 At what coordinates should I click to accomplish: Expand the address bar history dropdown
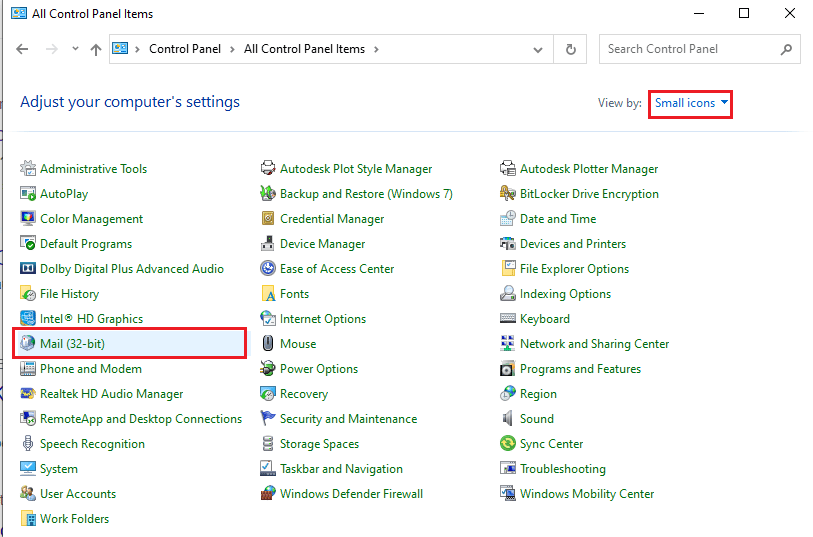coord(538,50)
